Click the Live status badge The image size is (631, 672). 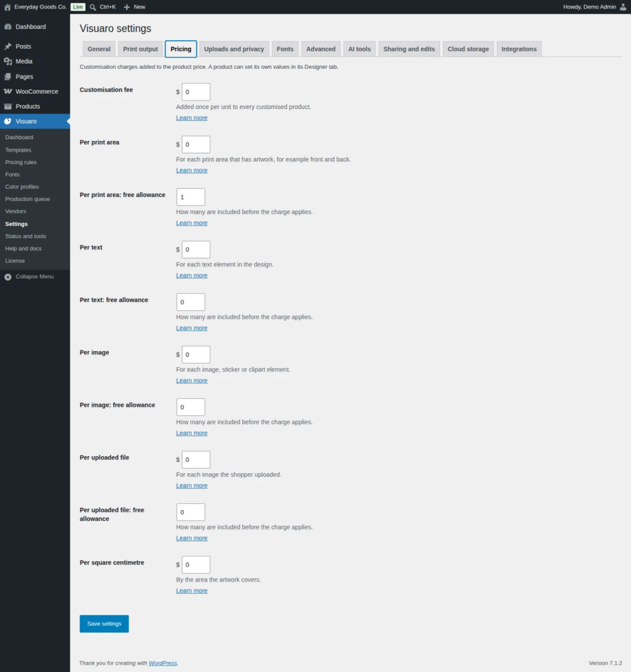(78, 7)
